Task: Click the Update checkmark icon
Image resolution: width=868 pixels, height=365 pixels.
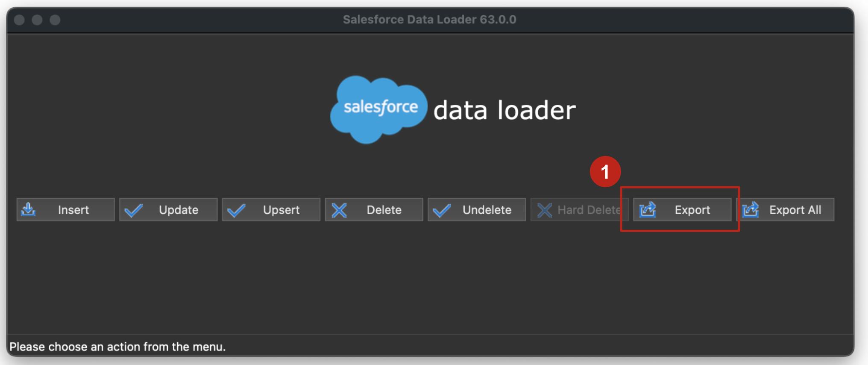Action: (133, 210)
